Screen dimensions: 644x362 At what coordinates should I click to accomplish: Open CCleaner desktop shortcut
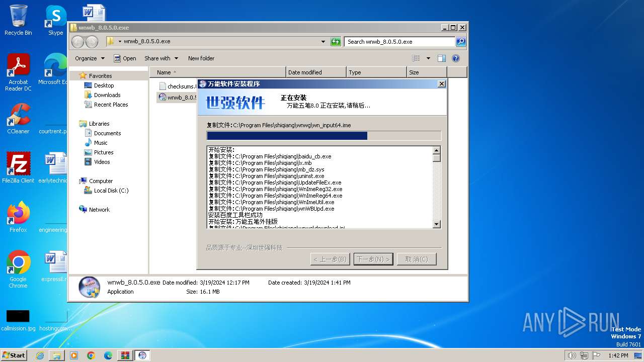point(18,119)
